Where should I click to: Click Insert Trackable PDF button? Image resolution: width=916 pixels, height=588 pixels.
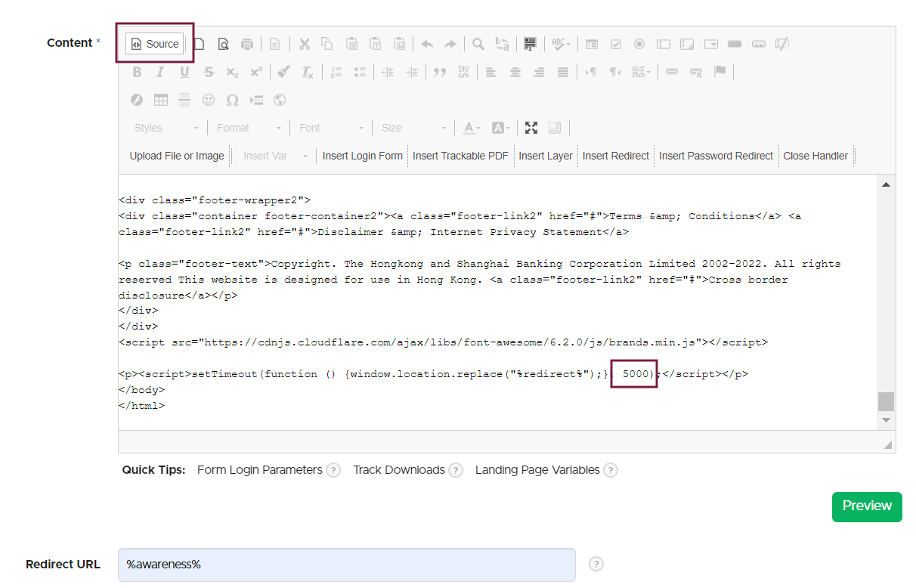(460, 156)
